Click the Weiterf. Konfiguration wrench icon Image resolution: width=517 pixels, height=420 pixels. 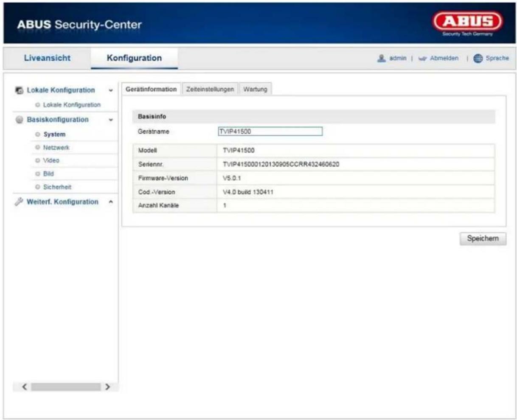pyautogui.click(x=20, y=202)
